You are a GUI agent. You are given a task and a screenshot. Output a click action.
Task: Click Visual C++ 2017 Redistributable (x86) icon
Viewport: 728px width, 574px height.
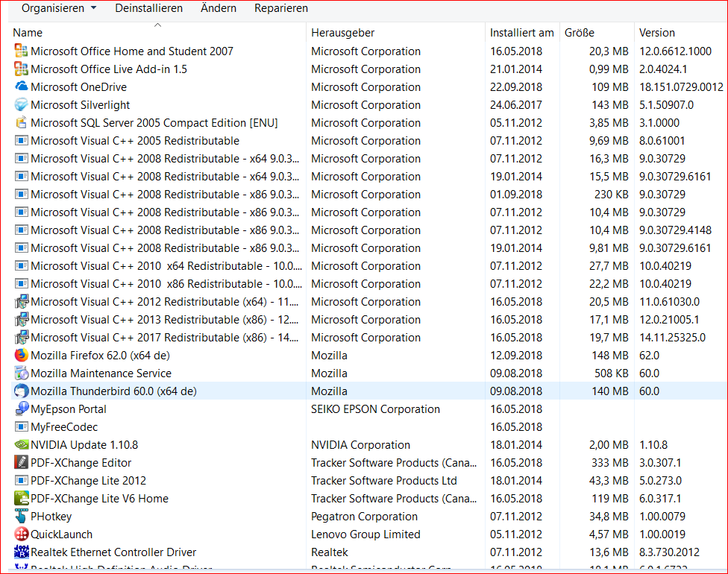click(x=22, y=338)
